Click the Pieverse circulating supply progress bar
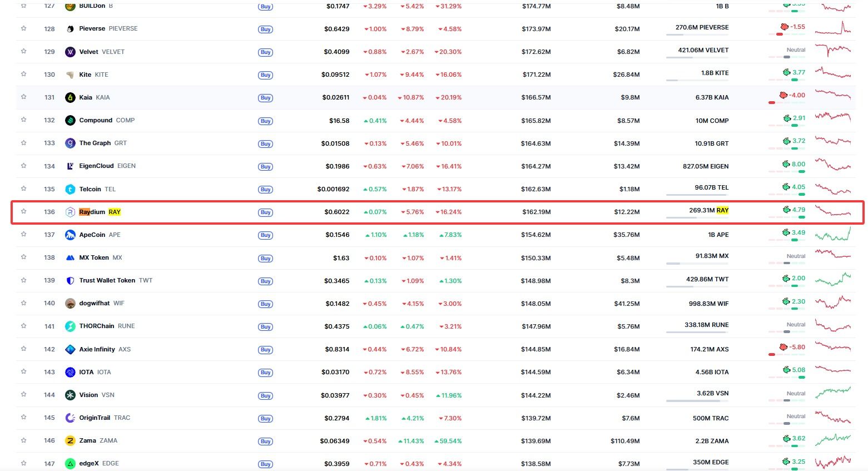 point(697,34)
